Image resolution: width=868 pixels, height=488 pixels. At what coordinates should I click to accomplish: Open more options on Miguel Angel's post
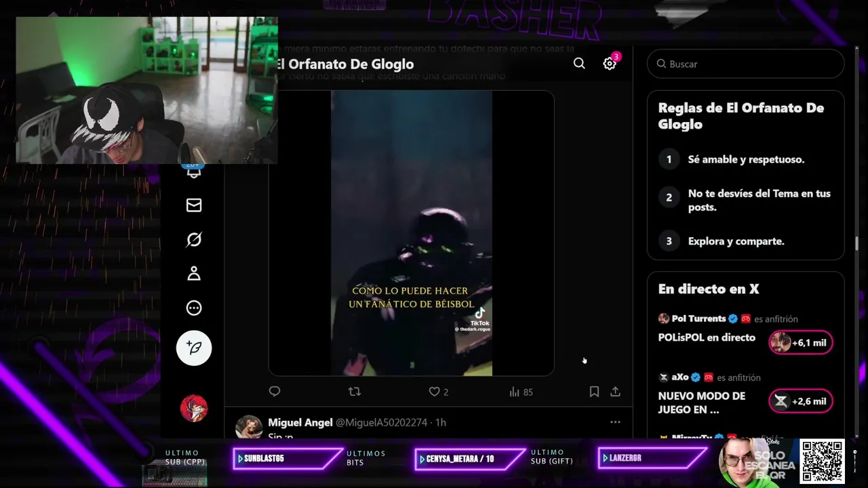(615, 422)
